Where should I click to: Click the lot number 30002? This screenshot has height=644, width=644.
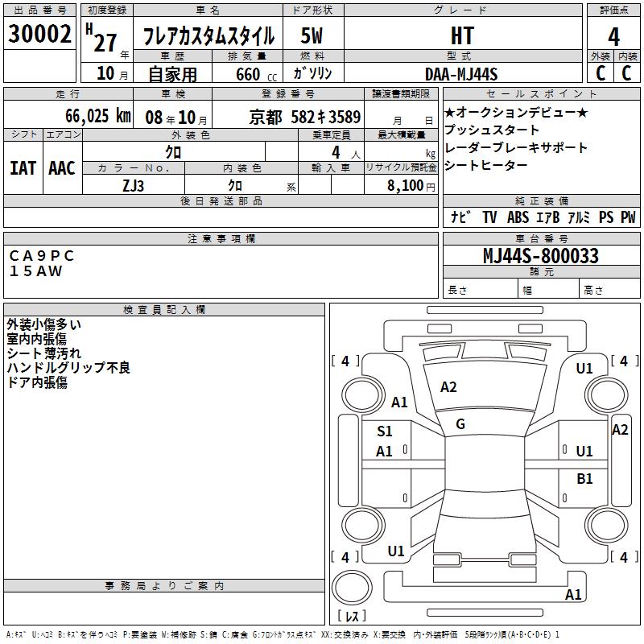(39, 34)
